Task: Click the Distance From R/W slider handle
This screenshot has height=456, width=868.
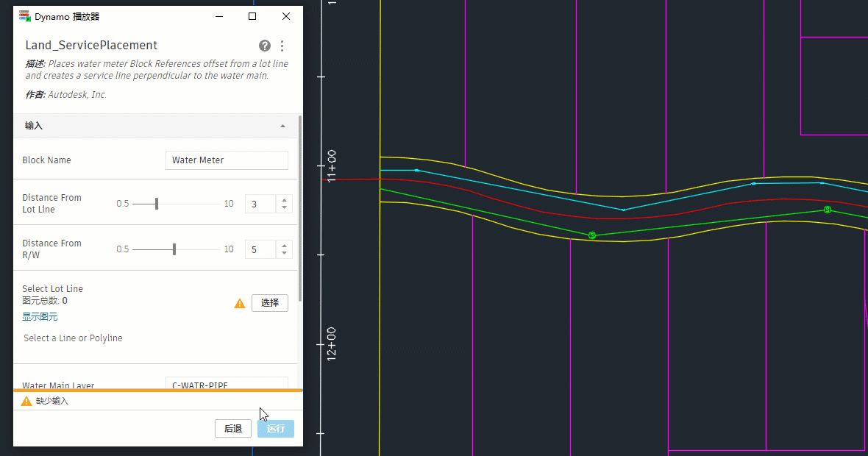Action: point(174,249)
